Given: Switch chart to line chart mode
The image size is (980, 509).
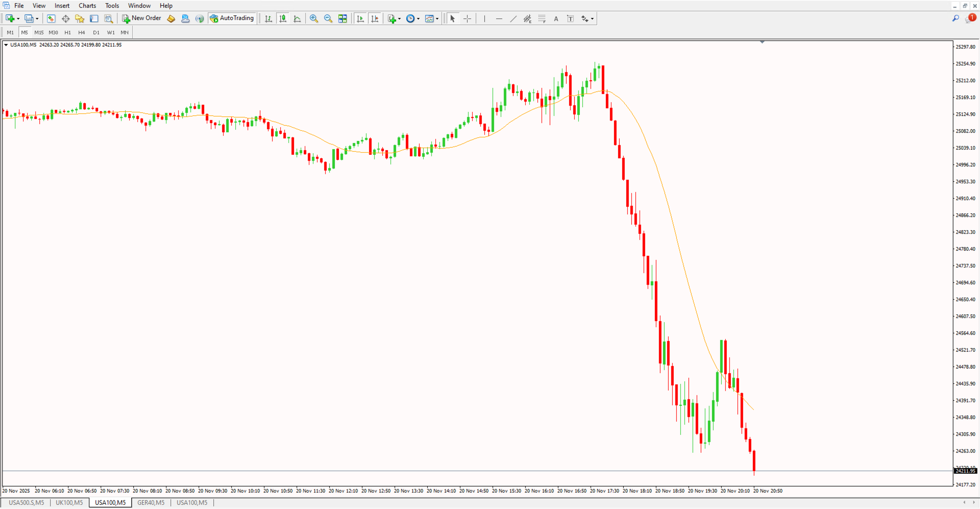Looking at the screenshot, I should click(298, 18).
